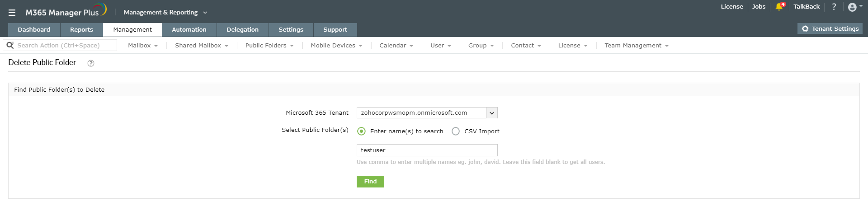Open the hamburger navigation menu
The height and width of the screenshot is (220, 868).
12,13
